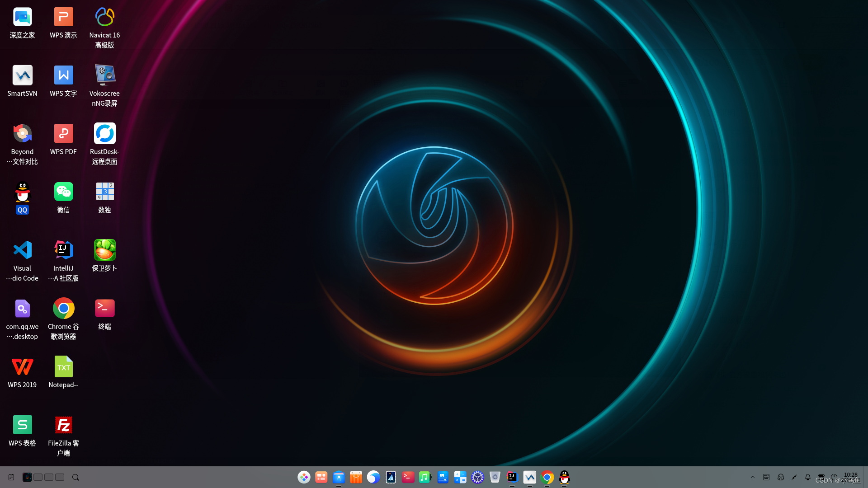This screenshot has height=488, width=868.
Task: Launch the calculator from the dock
Action: 460,477
